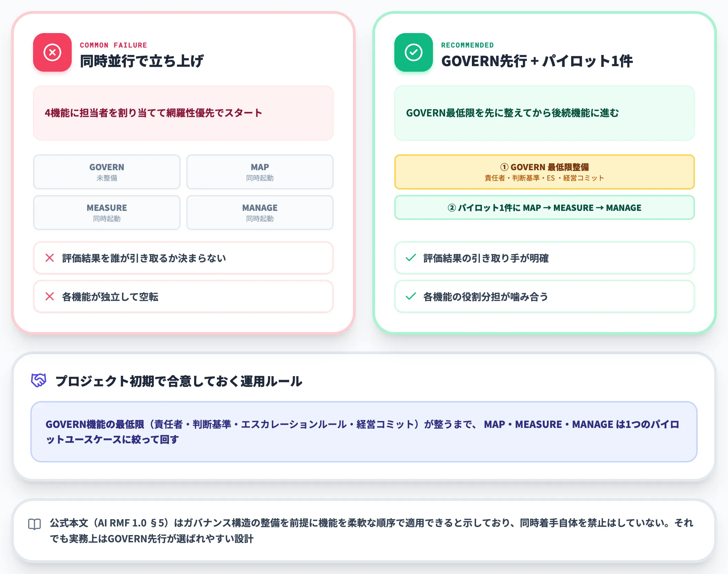Screen dimensions: 728x574
Task: Click the text 評価結果の引き取り手が明確
Action: 486,258
